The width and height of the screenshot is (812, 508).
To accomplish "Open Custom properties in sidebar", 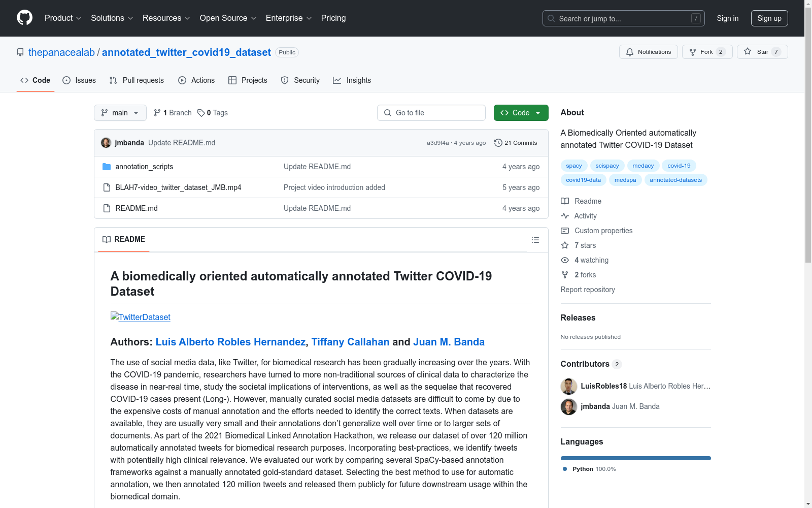I will 597,231.
